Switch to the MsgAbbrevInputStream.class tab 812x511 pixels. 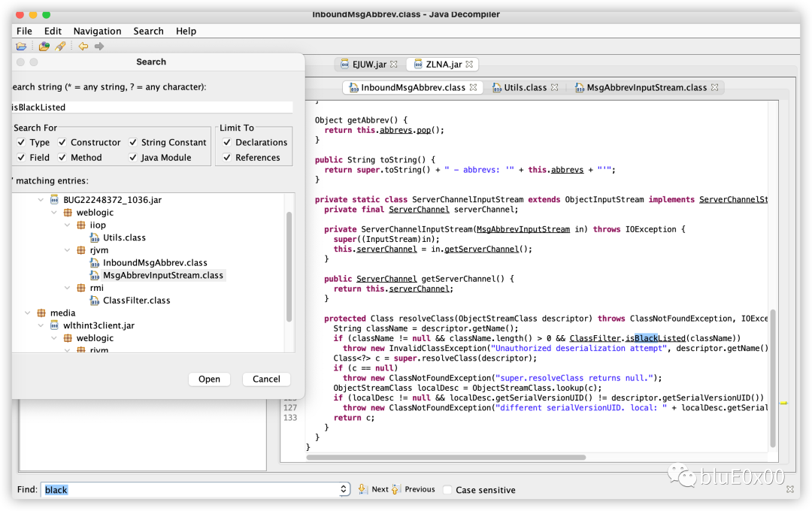pyautogui.click(x=647, y=87)
